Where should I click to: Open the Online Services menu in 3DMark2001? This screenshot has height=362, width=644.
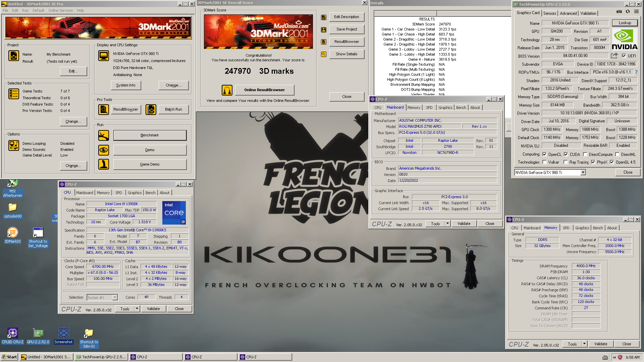tap(60, 10)
